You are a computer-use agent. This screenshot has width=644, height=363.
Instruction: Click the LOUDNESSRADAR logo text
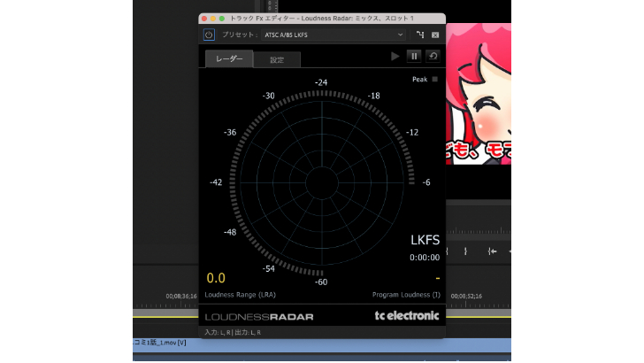(x=259, y=317)
